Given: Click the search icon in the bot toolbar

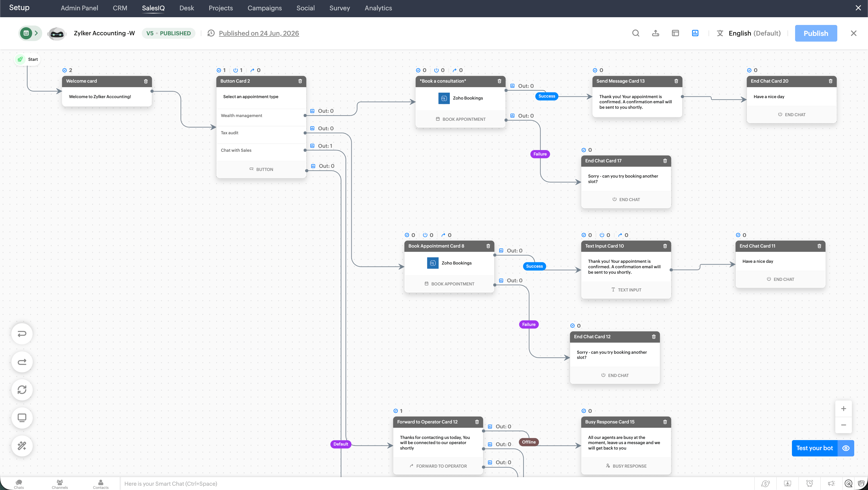Looking at the screenshot, I should (x=635, y=33).
